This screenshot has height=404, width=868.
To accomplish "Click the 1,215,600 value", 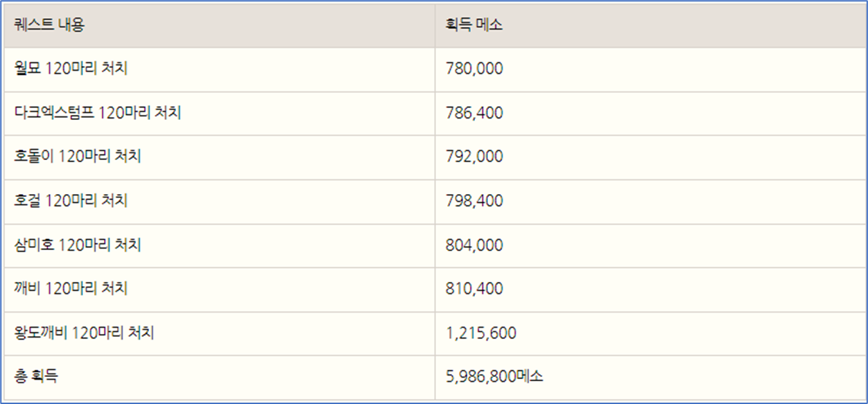I will pyautogui.click(x=481, y=333).
